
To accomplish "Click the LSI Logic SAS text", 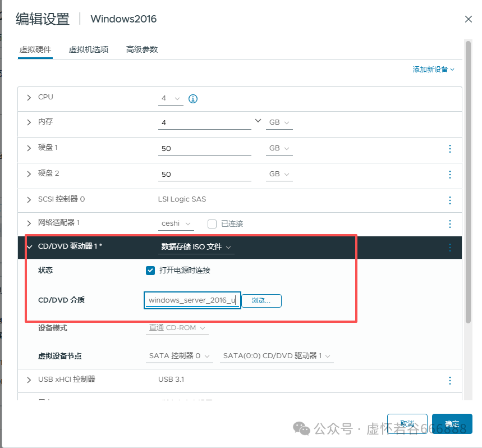I will click(x=182, y=199).
